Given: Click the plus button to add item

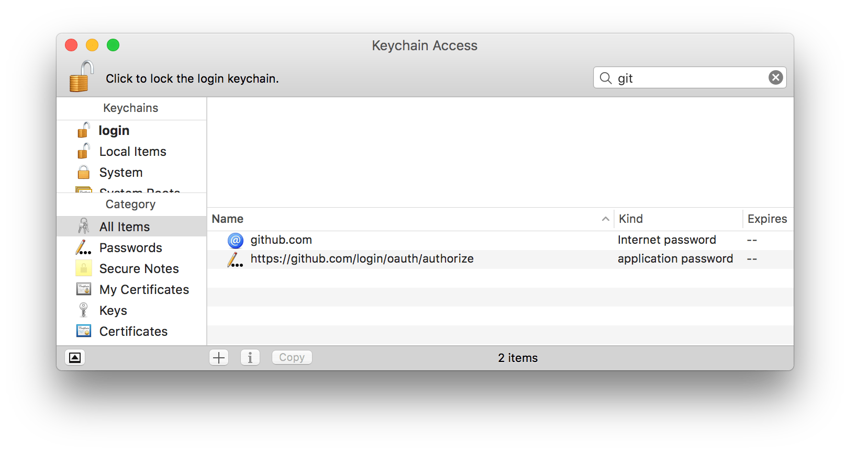Looking at the screenshot, I should pos(219,358).
